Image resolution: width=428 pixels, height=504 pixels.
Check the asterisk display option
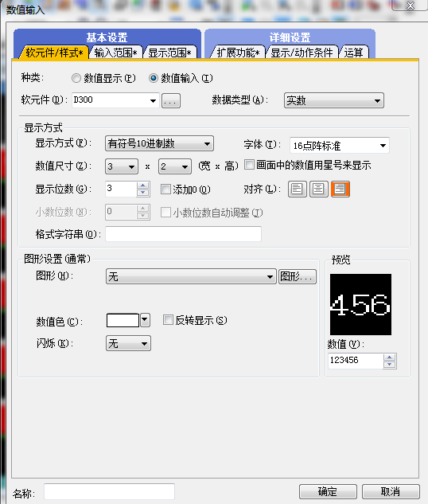click(x=249, y=165)
